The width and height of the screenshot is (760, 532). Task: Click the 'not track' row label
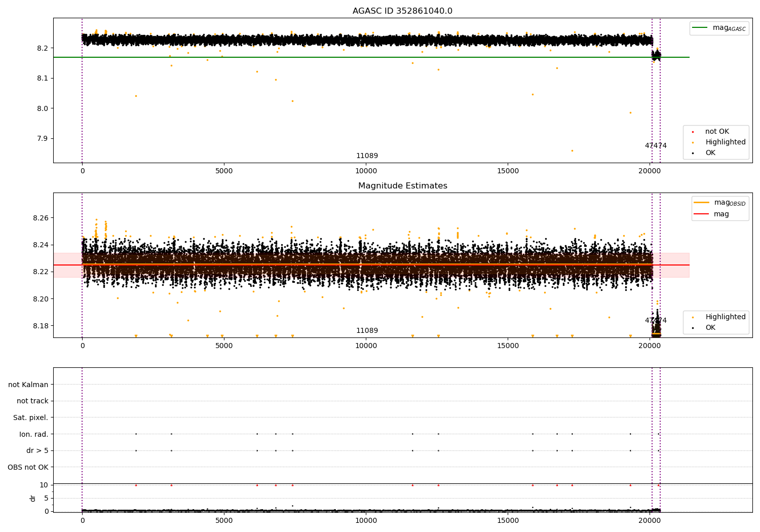click(32, 401)
